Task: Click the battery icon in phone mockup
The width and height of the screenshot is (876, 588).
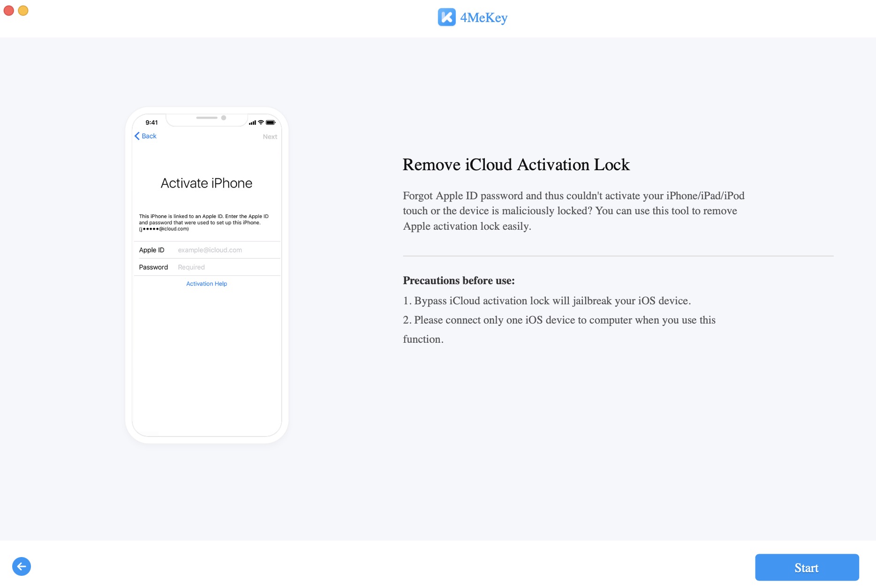Action: pos(271,122)
